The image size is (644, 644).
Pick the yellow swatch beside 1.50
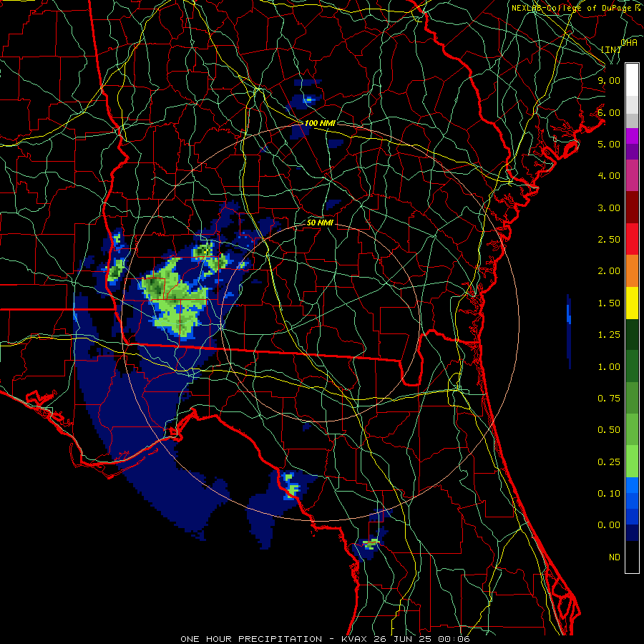pos(632,303)
